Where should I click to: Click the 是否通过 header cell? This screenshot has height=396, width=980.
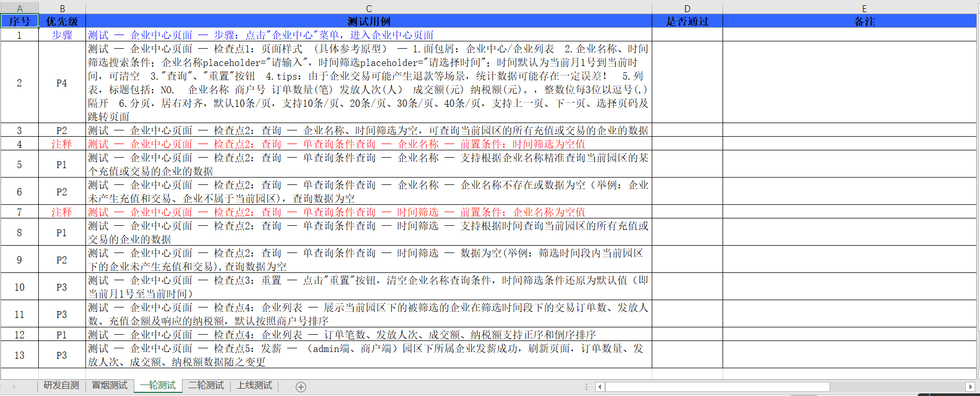tap(687, 21)
